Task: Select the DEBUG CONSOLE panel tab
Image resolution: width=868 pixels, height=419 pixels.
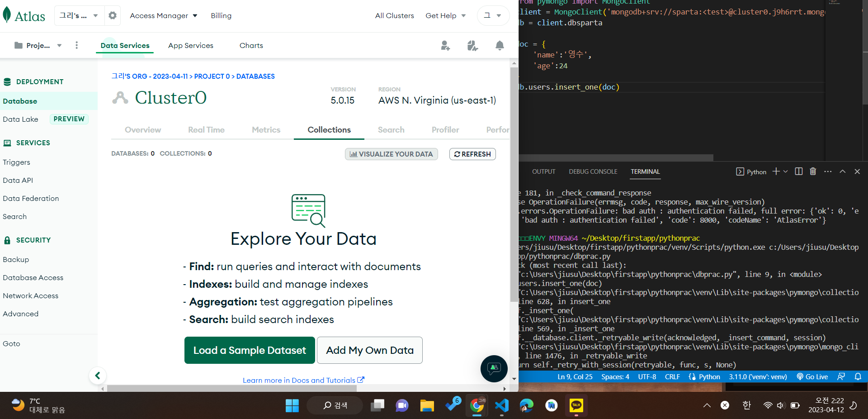Action: tap(593, 171)
